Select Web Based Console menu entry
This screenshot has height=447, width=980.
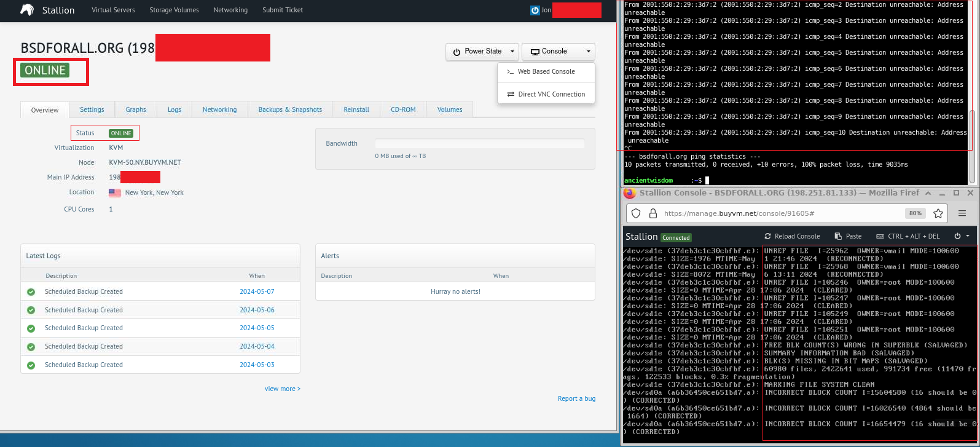click(546, 72)
